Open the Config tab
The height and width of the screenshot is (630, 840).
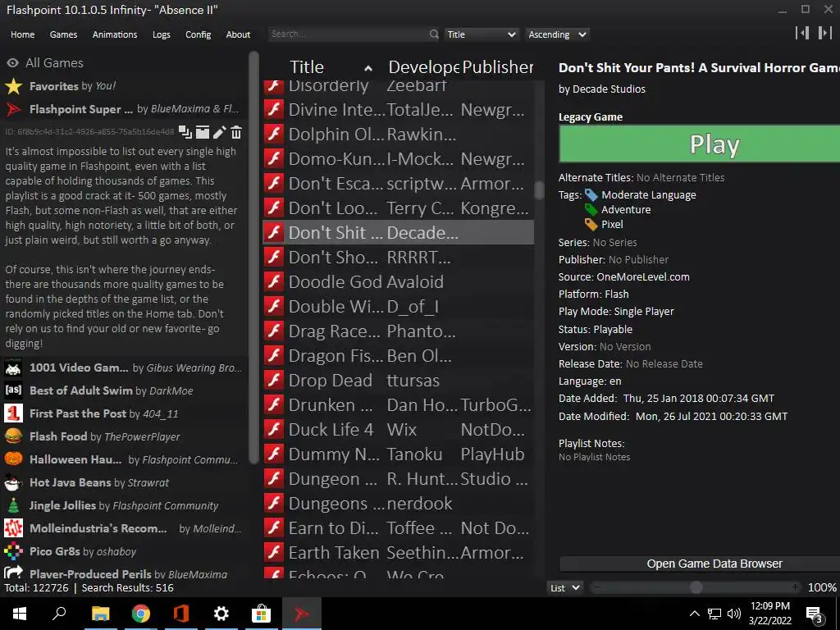tap(199, 34)
